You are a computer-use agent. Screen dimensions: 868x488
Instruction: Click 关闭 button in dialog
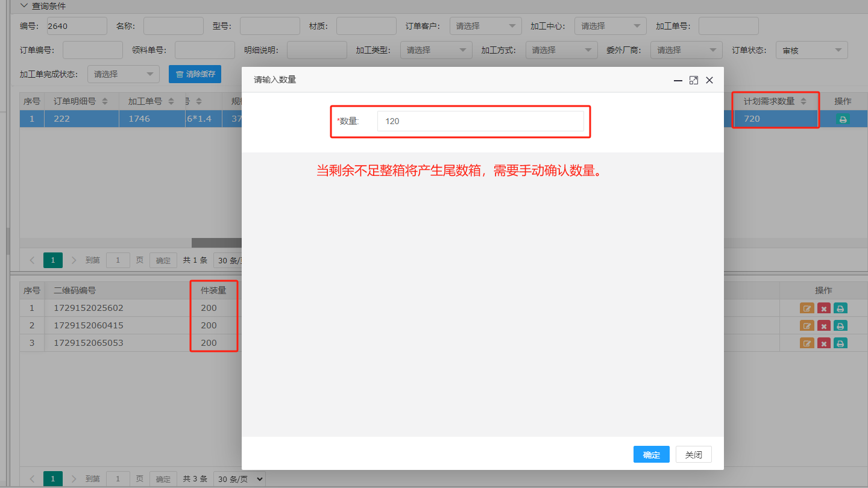[x=693, y=455]
